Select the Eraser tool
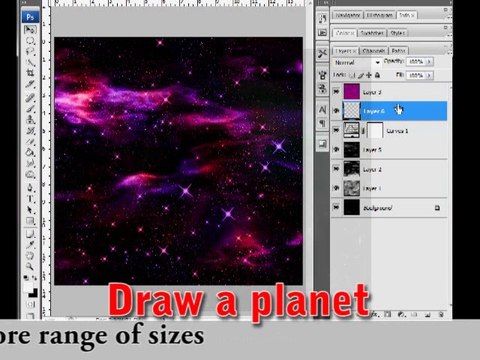This screenshot has width=480, height=360. pos(30,141)
